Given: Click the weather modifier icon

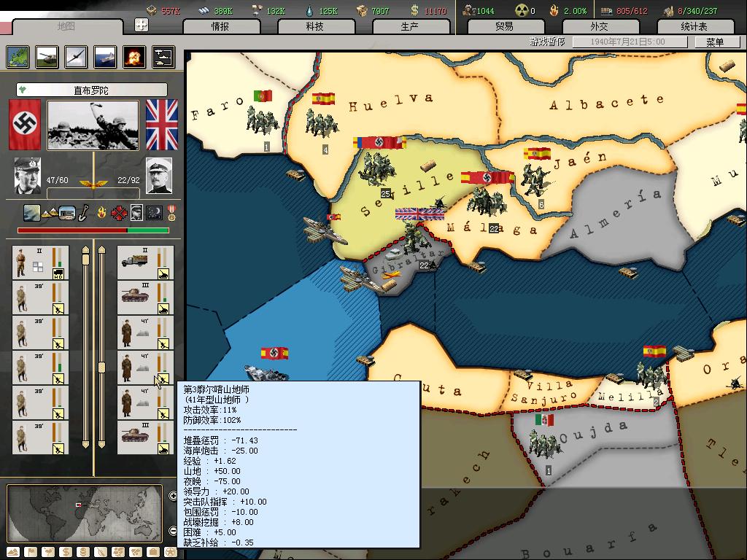Looking at the screenshot, I should (32, 213).
